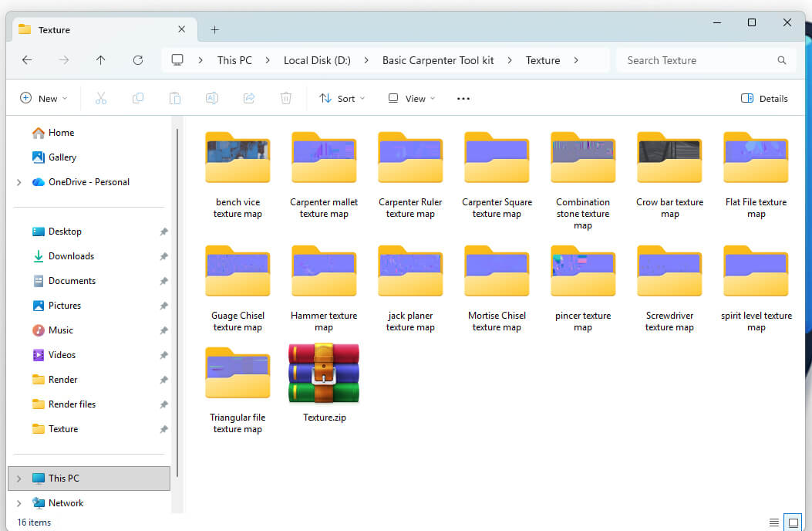
Task: Refresh the Texture folder view
Action: click(138, 60)
